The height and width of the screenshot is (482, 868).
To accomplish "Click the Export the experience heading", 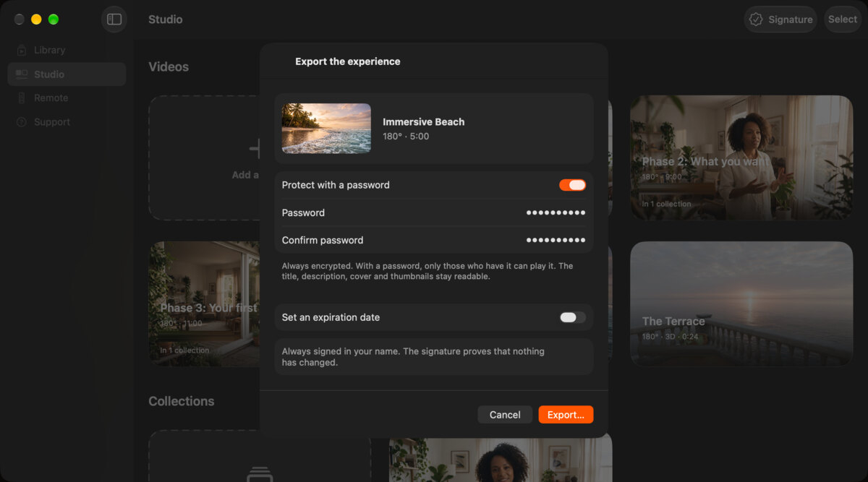I will point(348,61).
